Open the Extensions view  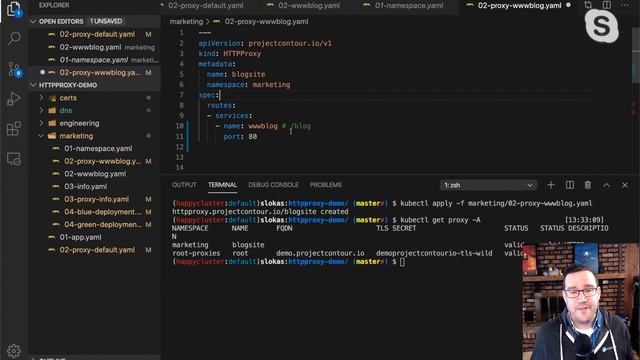[14, 129]
